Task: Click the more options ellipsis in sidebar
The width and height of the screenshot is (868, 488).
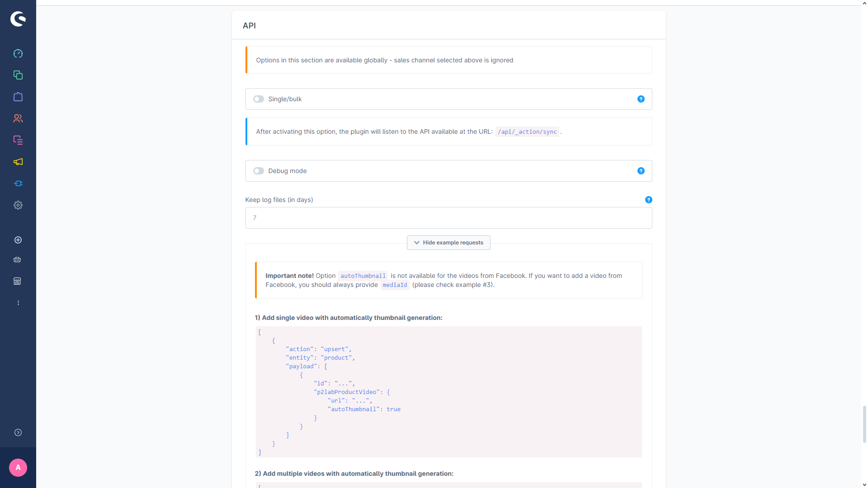Action: [x=18, y=303]
